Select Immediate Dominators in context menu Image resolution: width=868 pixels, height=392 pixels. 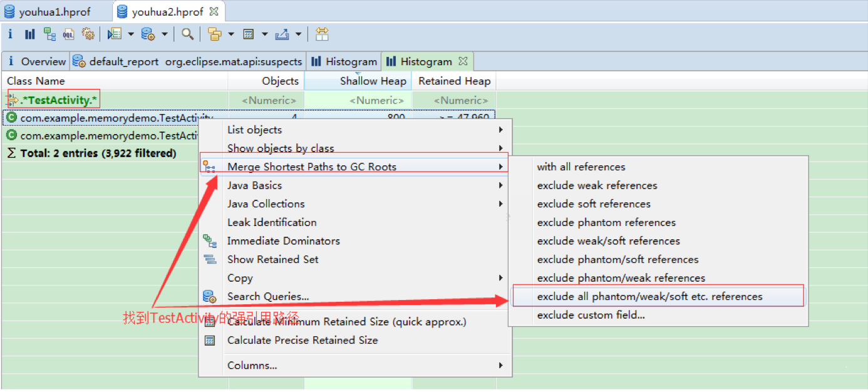point(283,241)
